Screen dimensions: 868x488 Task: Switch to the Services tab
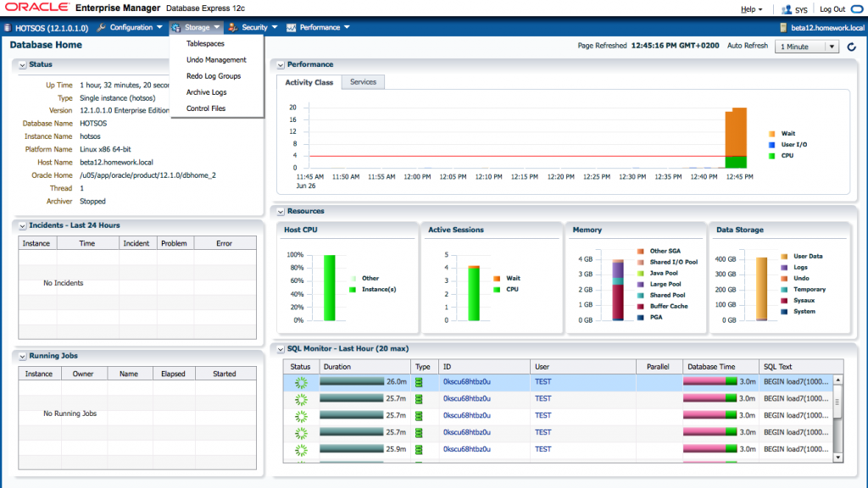point(364,82)
